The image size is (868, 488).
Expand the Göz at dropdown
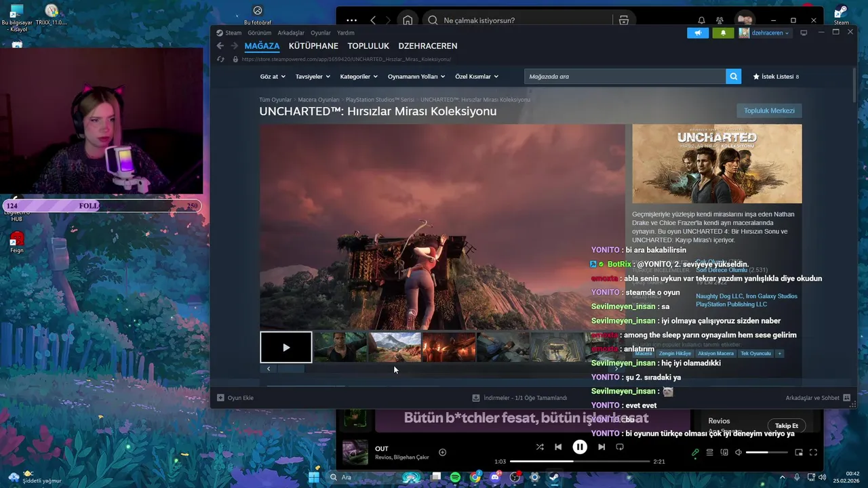[x=273, y=77]
